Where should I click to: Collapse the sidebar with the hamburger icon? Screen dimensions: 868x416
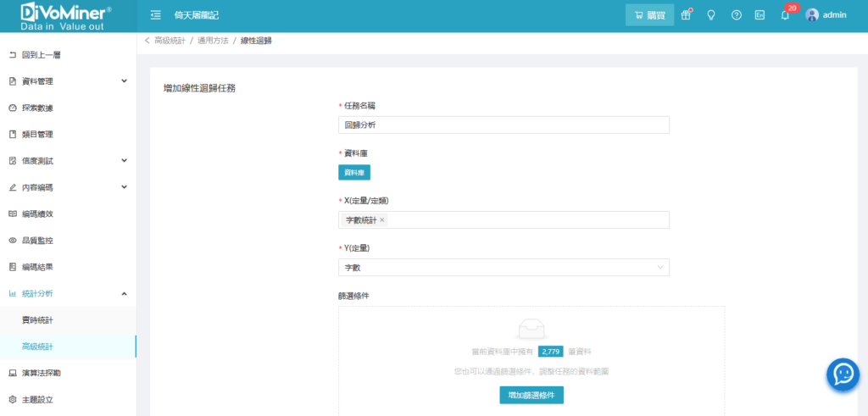156,15
